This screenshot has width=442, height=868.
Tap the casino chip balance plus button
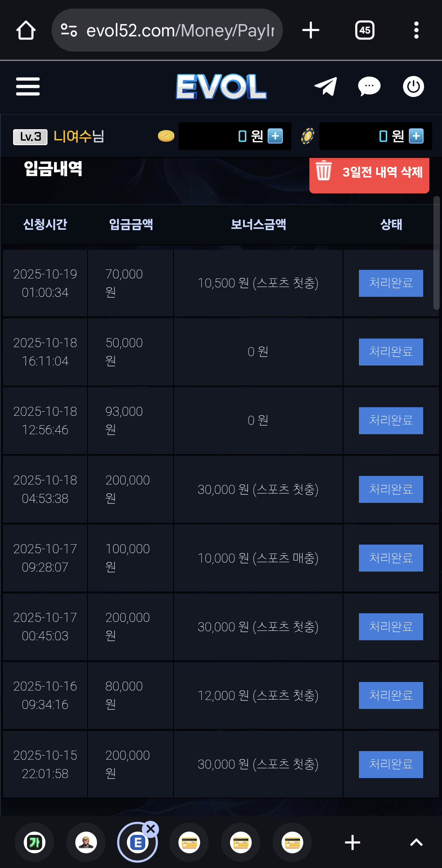click(416, 136)
